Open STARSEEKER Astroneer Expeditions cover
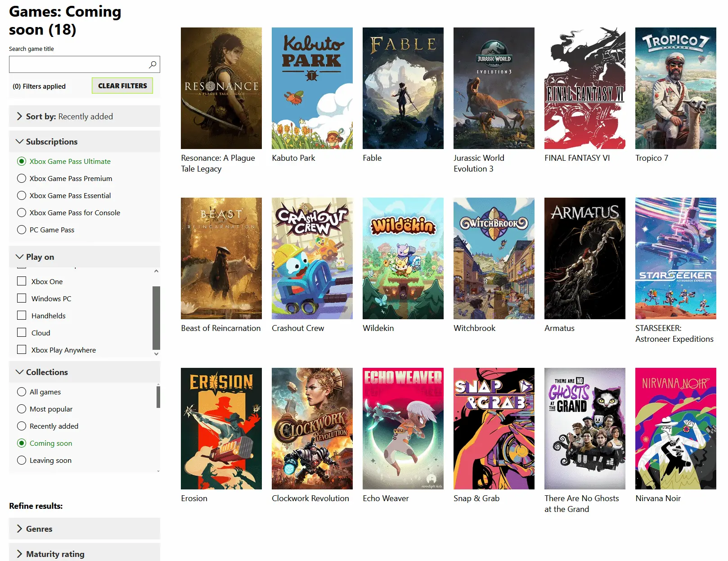 tap(676, 258)
